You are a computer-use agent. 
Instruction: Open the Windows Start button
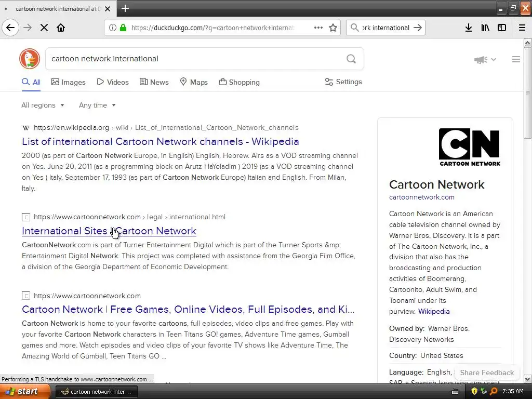[x=25, y=392]
